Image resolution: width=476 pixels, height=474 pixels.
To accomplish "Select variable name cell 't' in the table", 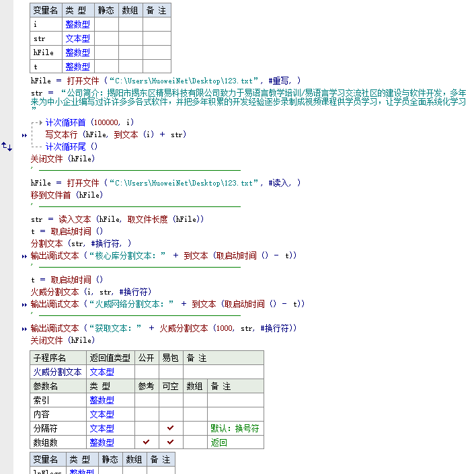I will point(46,67).
